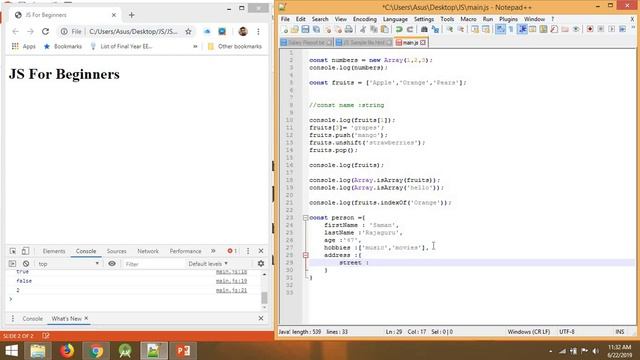Screen dimensions: 640x360
Task: Open Firefox from the Windows taskbar
Action: pos(67,351)
